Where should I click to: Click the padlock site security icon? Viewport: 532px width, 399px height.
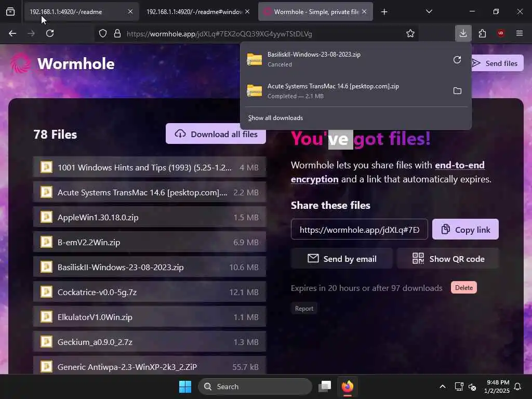(117, 34)
